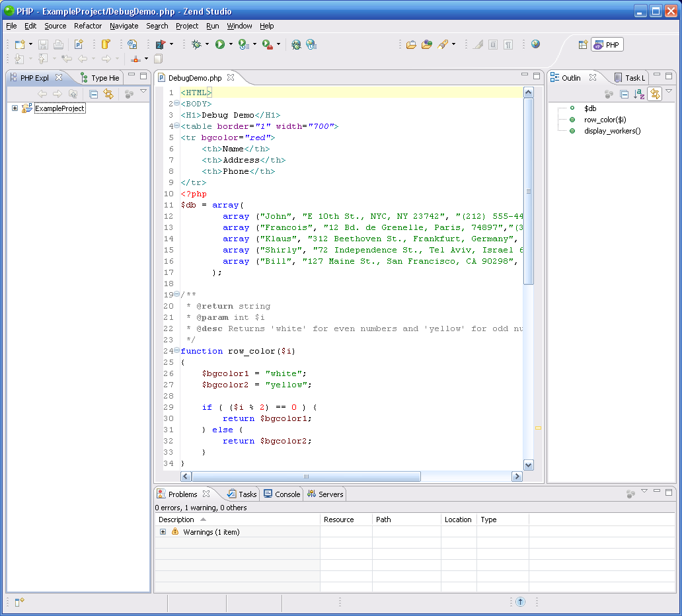The height and width of the screenshot is (616, 682).
Task: Open the Run button dropdown arrow
Action: 231,44
